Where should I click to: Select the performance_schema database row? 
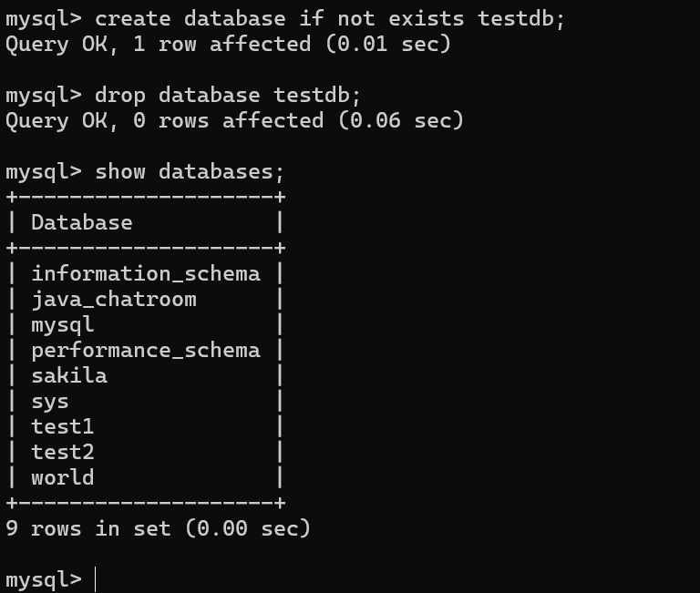click(146, 350)
